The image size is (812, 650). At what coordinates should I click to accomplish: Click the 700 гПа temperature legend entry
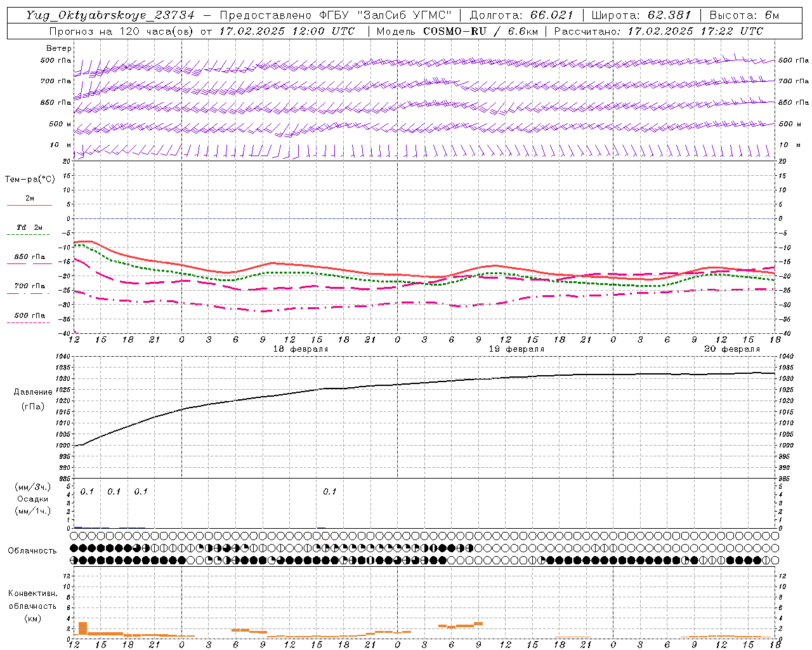(x=29, y=286)
